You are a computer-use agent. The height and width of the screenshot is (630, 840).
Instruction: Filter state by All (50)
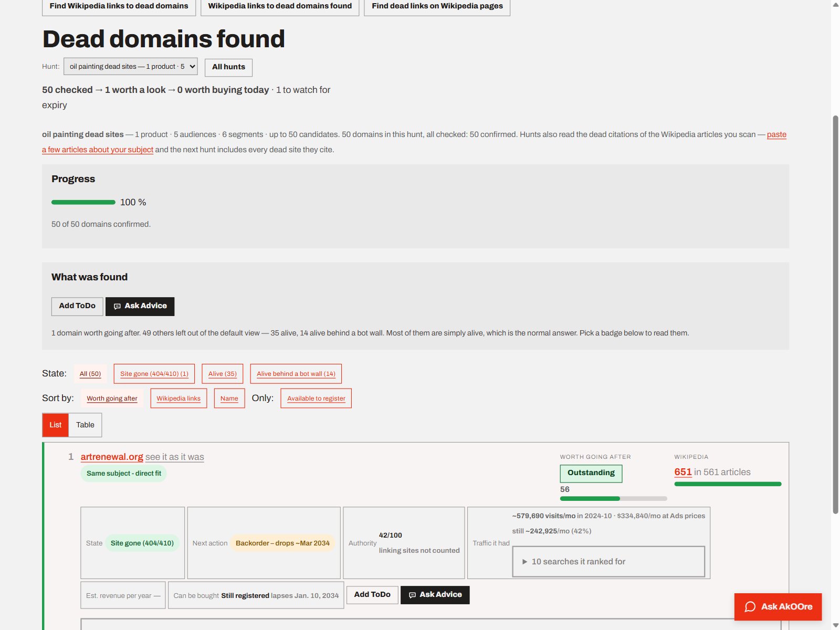pos(90,374)
